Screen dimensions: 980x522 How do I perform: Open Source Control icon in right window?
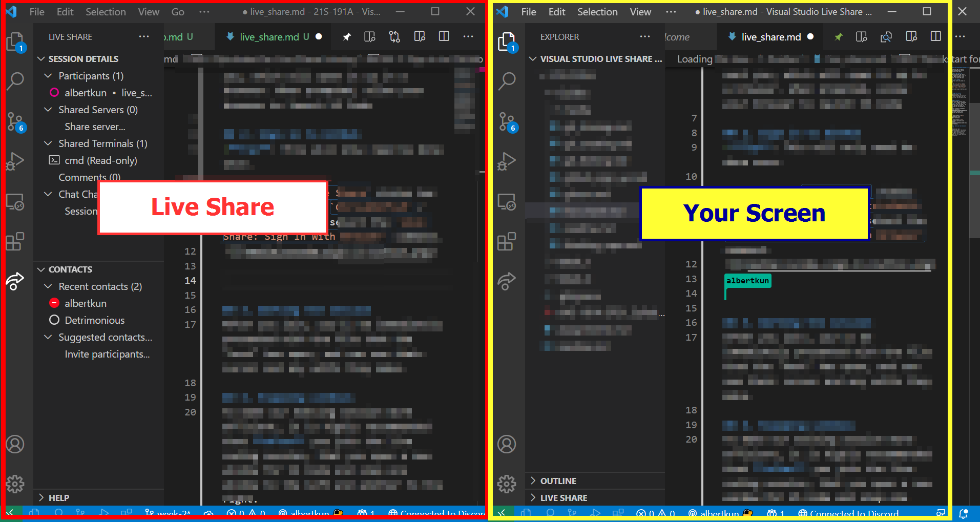(x=507, y=122)
